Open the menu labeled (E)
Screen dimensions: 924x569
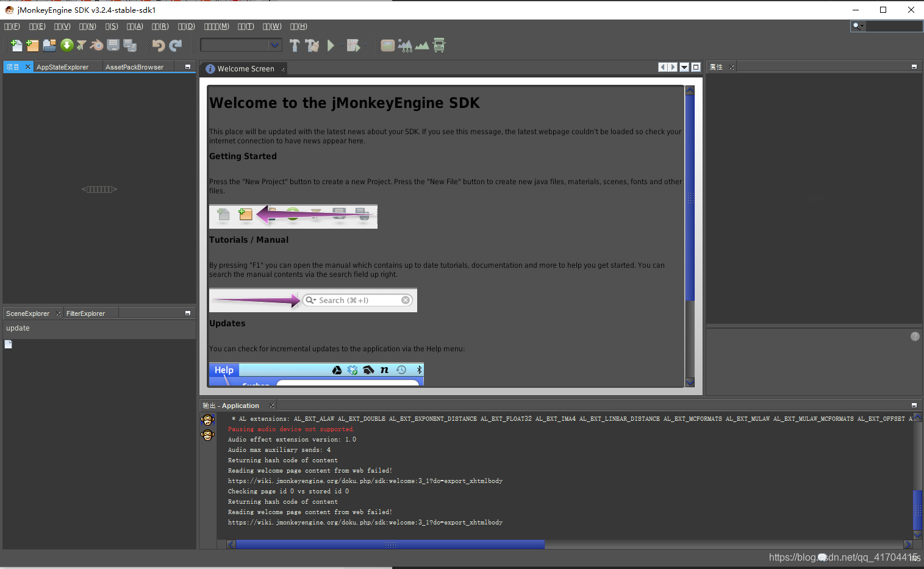(x=37, y=26)
